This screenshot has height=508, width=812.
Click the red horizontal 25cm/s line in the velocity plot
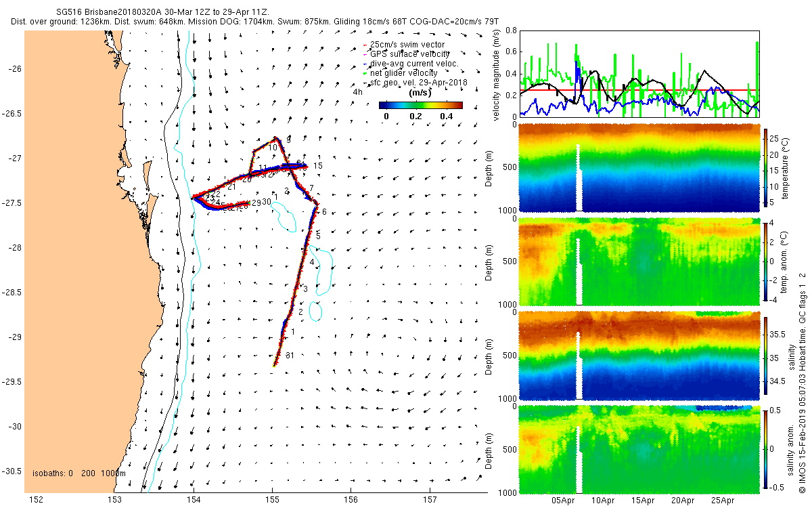click(639, 89)
